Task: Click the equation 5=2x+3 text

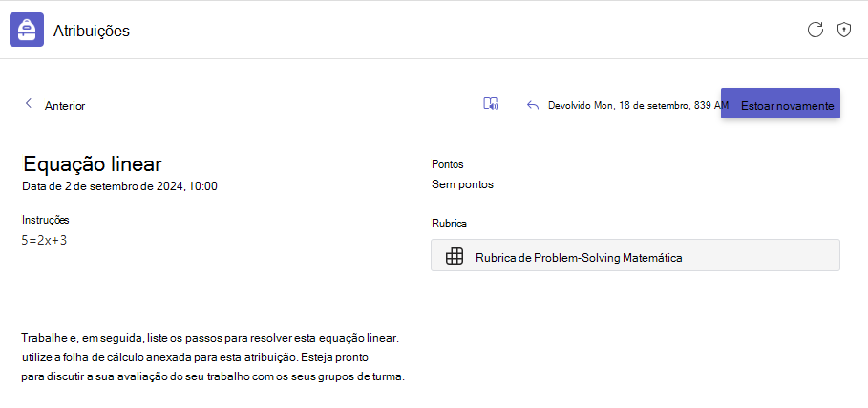Action: coord(45,240)
